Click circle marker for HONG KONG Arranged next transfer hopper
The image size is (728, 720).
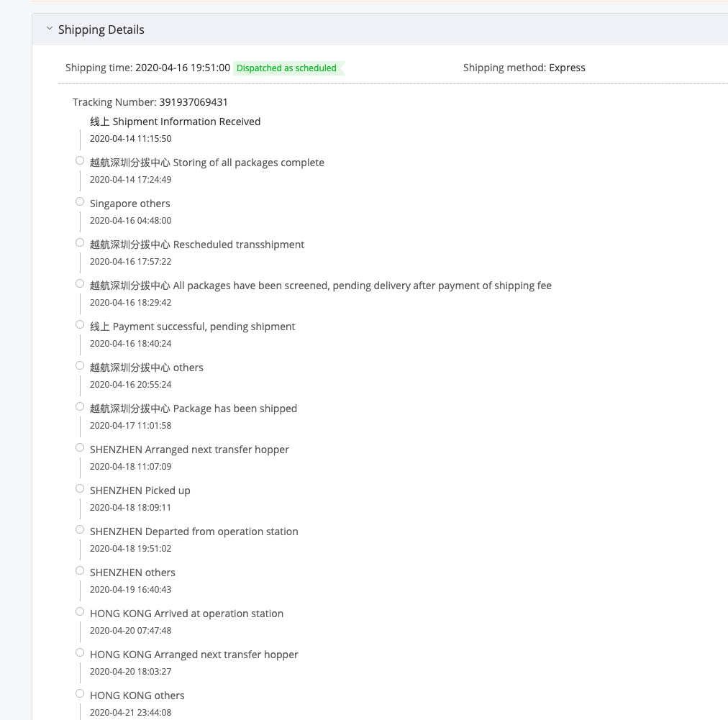pyautogui.click(x=80, y=652)
